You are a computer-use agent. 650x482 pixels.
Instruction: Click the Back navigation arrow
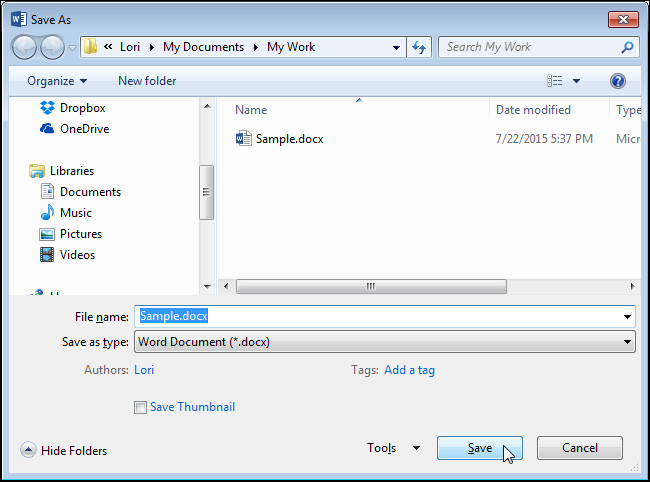pyautogui.click(x=24, y=47)
